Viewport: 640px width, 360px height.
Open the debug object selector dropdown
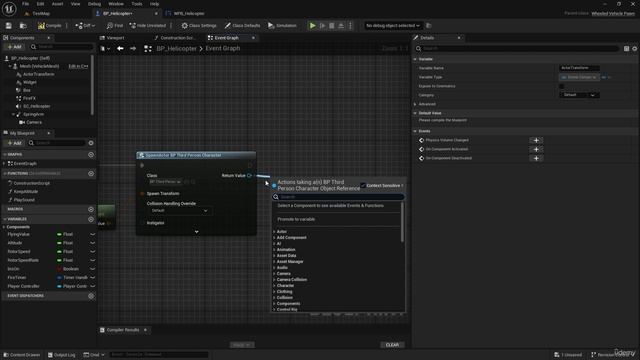(x=393, y=26)
